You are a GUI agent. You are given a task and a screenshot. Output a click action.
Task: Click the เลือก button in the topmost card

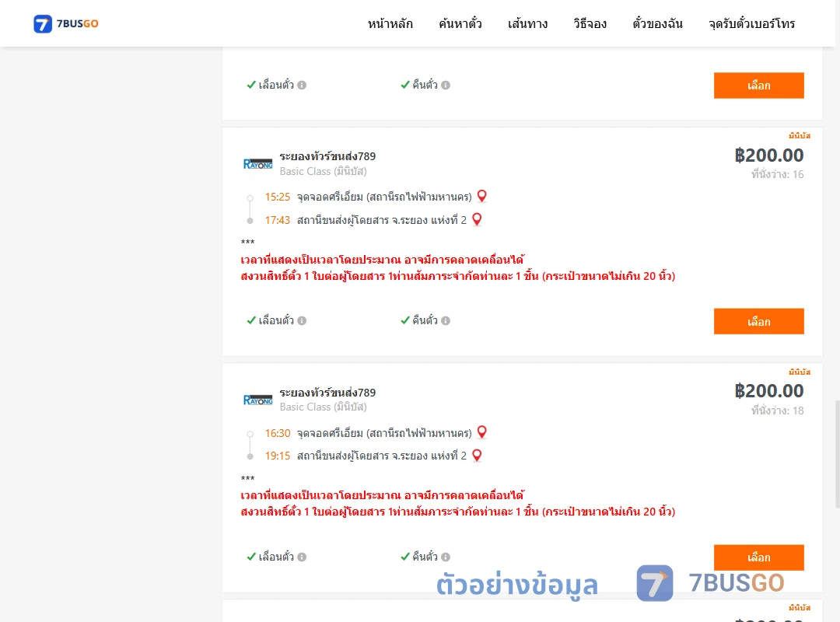[x=758, y=86]
